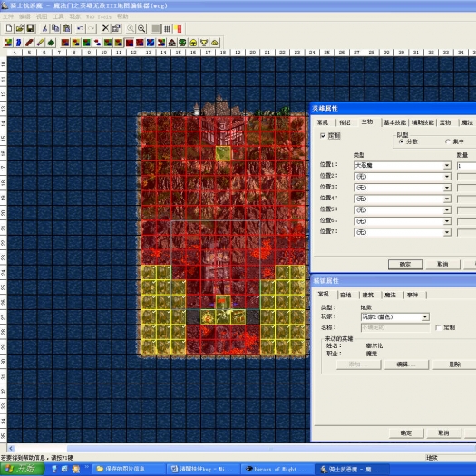Select the blue river tool

[18, 43]
